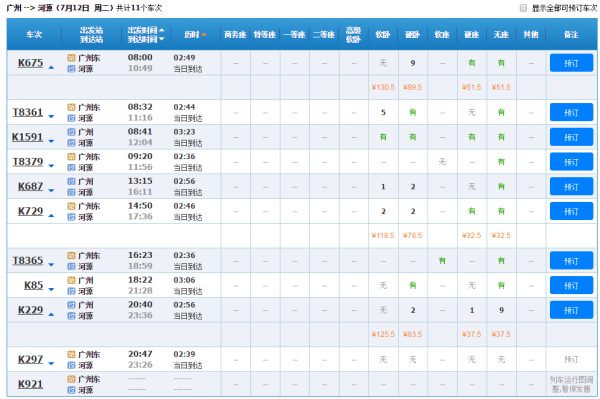Click the blue station icon beside K687 广州

pos(71,181)
